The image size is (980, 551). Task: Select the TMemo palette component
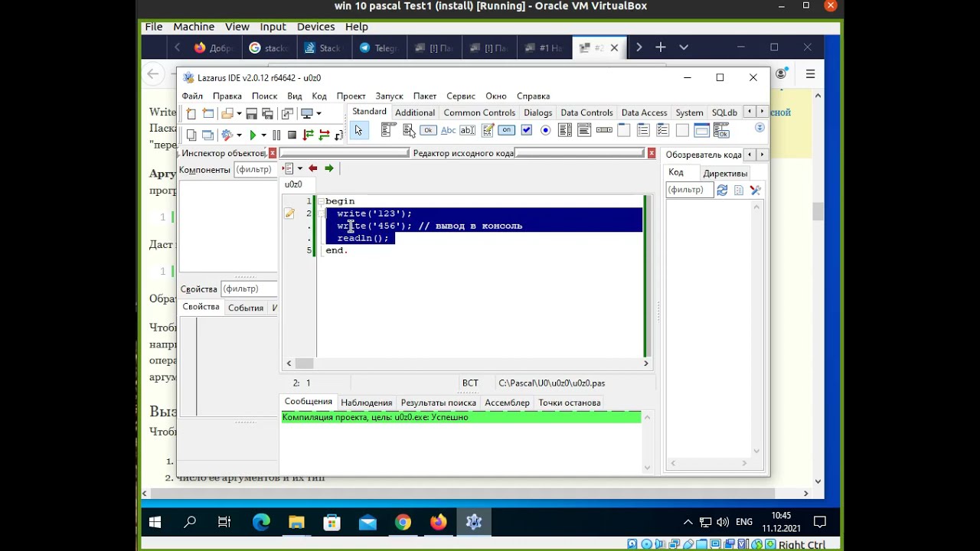pos(488,130)
